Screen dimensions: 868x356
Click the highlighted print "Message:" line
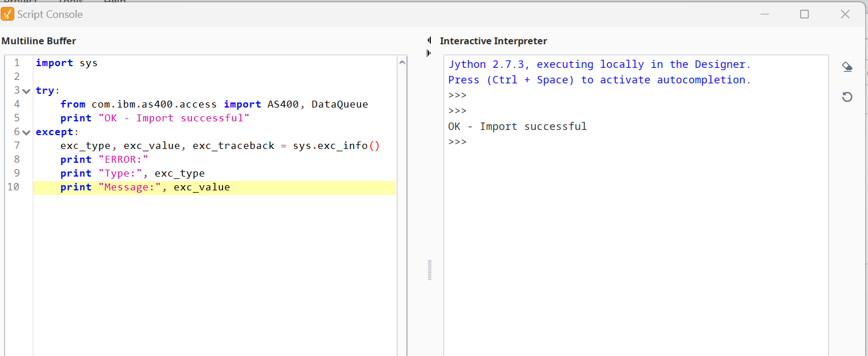pyautogui.click(x=215, y=187)
